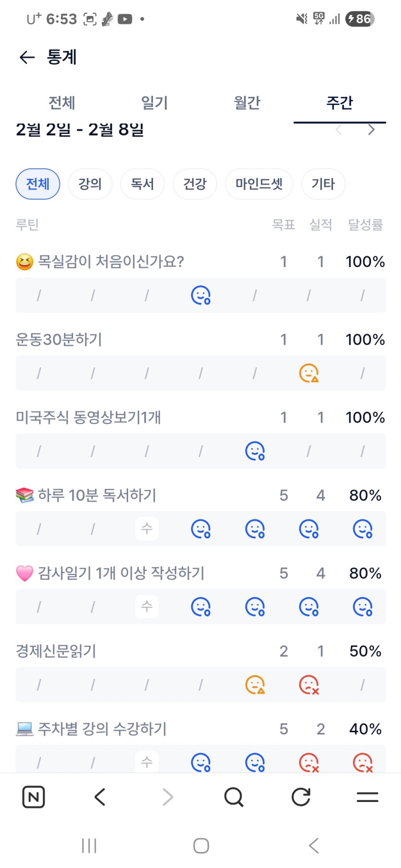The image size is (401, 868).
Task: Tap the back arrow next to 통계
Action: pyautogui.click(x=27, y=57)
